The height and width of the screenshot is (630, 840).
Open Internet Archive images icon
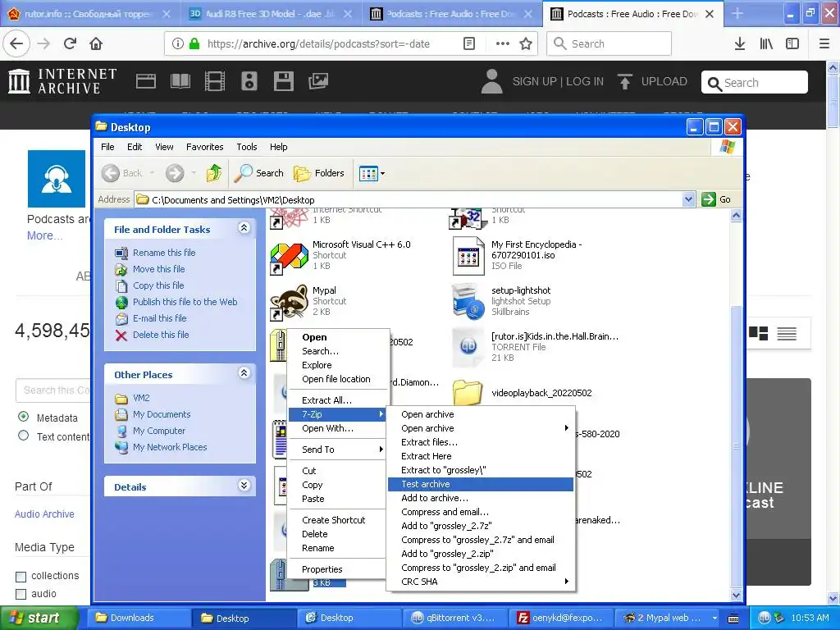(x=318, y=81)
